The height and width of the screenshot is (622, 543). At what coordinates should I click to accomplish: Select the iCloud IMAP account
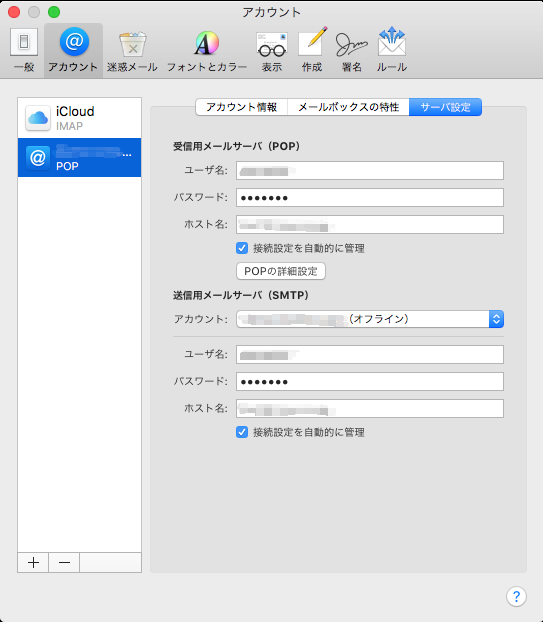[79, 118]
